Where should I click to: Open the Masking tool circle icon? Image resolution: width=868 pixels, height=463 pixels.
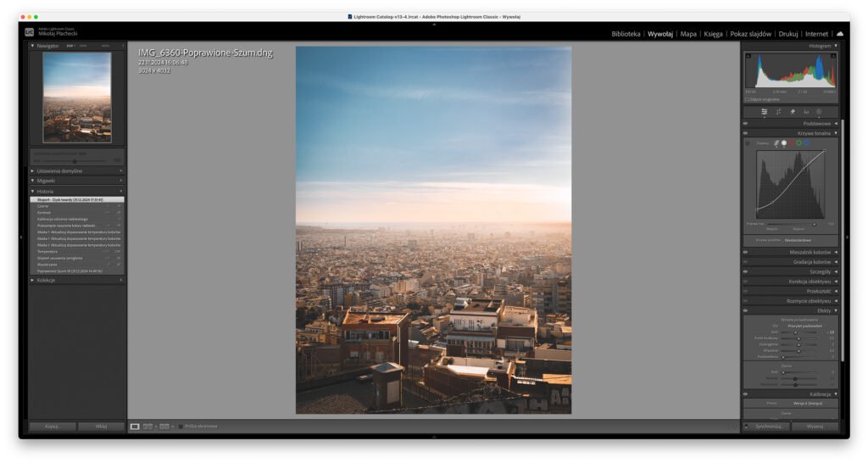point(819,111)
